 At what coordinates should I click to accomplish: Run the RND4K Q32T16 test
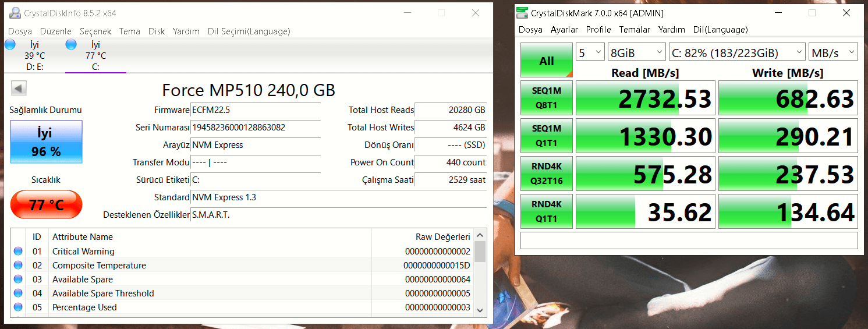click(547, 174)
